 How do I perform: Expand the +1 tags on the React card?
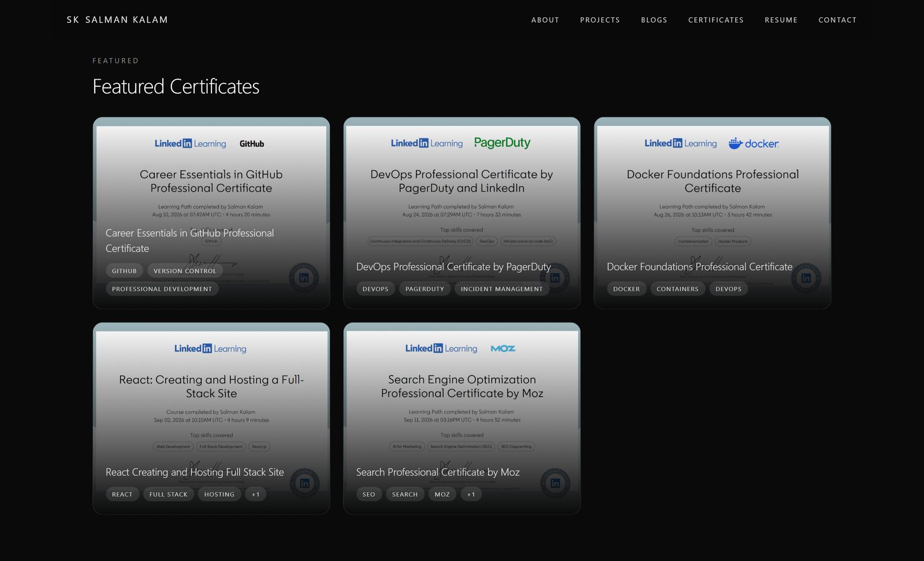coord(255,495)
